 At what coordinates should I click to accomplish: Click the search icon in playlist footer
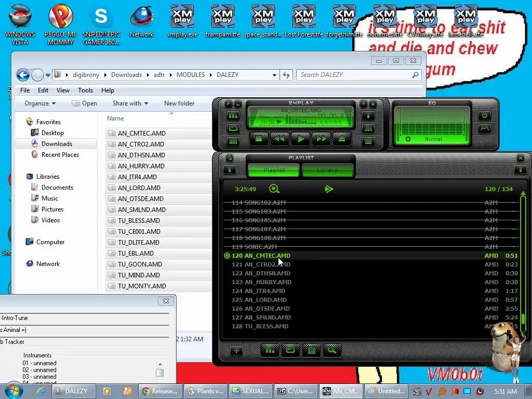tap(332, 350)
